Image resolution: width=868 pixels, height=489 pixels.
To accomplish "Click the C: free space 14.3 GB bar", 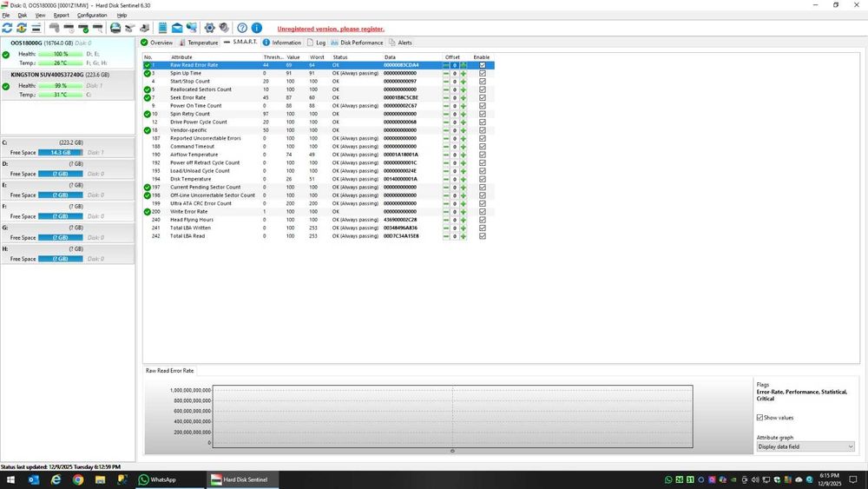I will pos(61,152).
